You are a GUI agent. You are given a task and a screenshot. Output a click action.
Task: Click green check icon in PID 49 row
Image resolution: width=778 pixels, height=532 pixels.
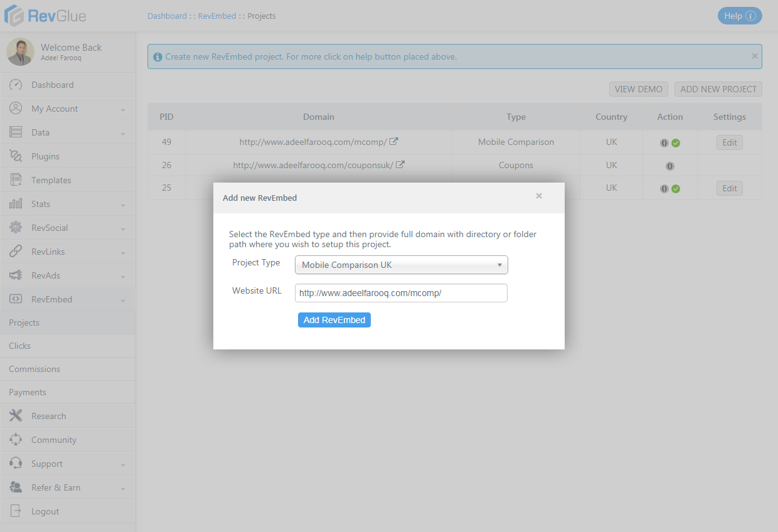click(x=676, y=143)
